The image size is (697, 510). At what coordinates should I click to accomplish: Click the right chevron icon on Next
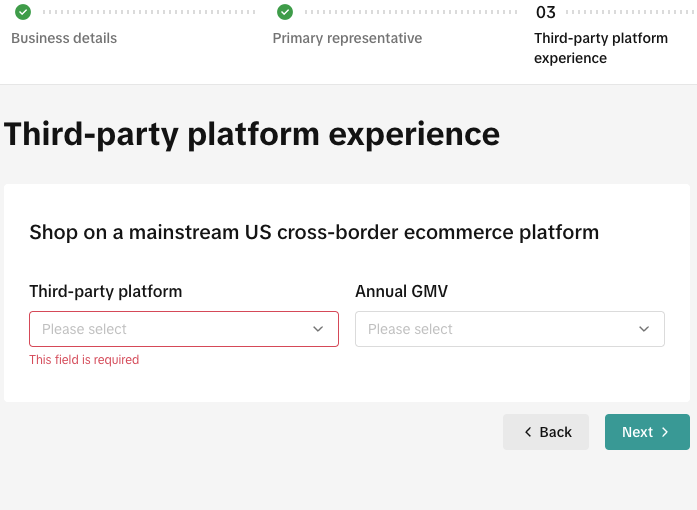click(665, 432)
